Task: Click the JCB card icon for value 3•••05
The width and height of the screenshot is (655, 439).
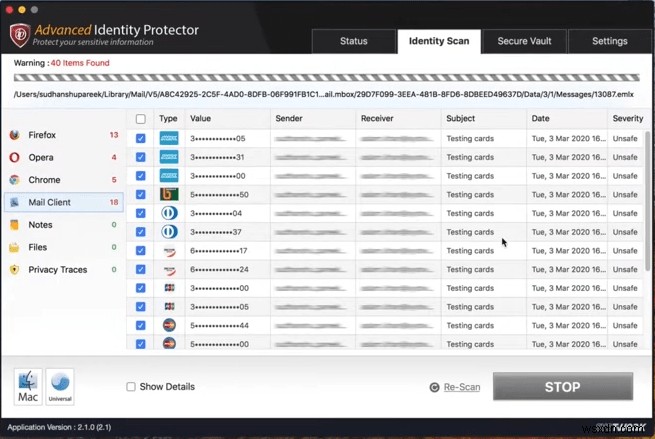Action: tap(169, 307)
